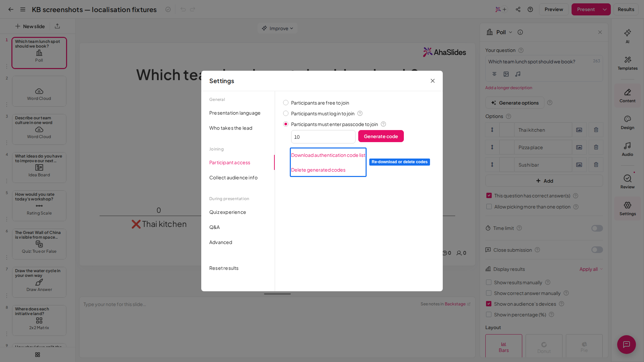Uncheck This question has correct answer(s)
Screen dimensions: 644x362
point(489,195)
